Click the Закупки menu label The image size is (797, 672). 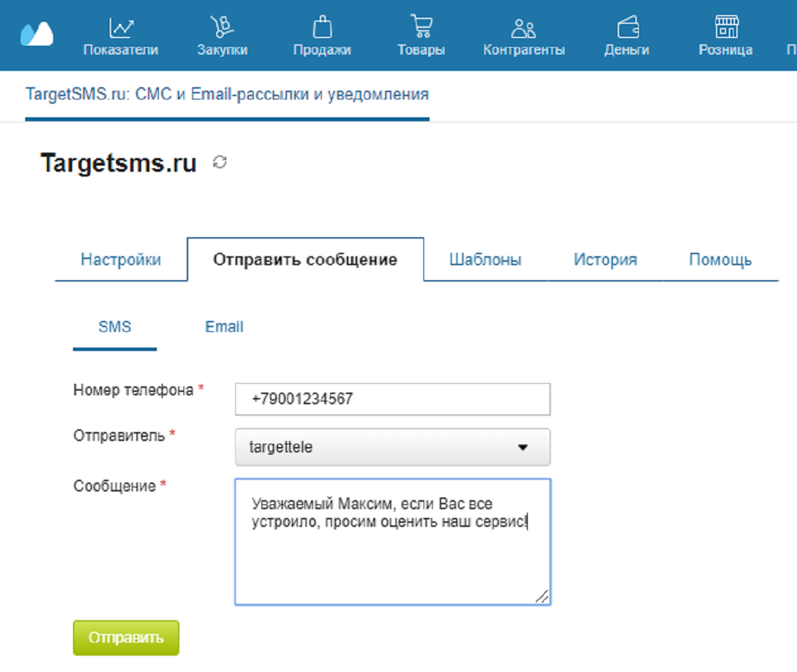tap(222, 50)
